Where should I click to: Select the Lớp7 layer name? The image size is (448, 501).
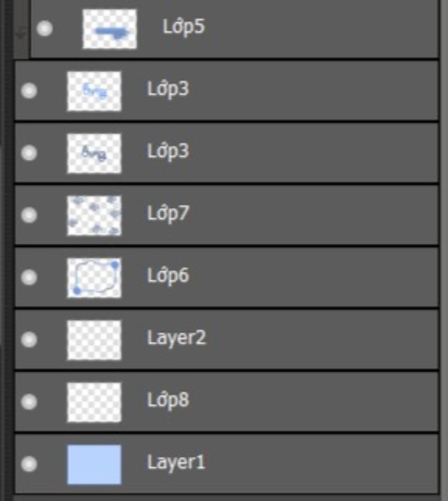click(168, 214)
